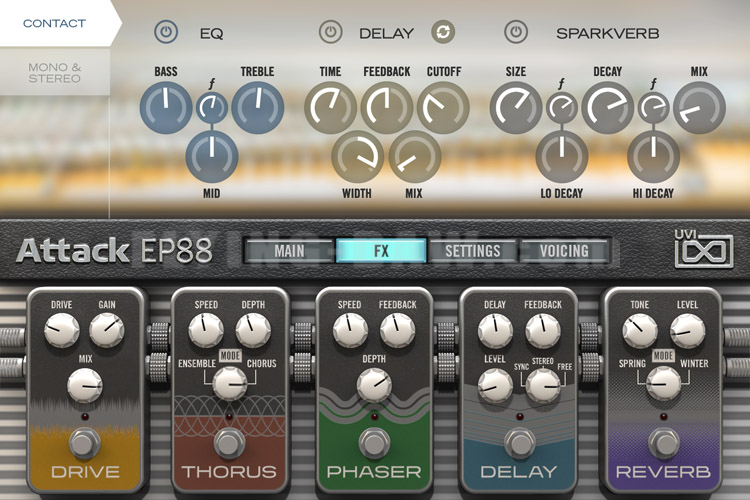Toggle the SPARKVERB power button
Image resolution: width=750 pixels, height=500 pixels.
pyautogui.click(x=516, y=33)
